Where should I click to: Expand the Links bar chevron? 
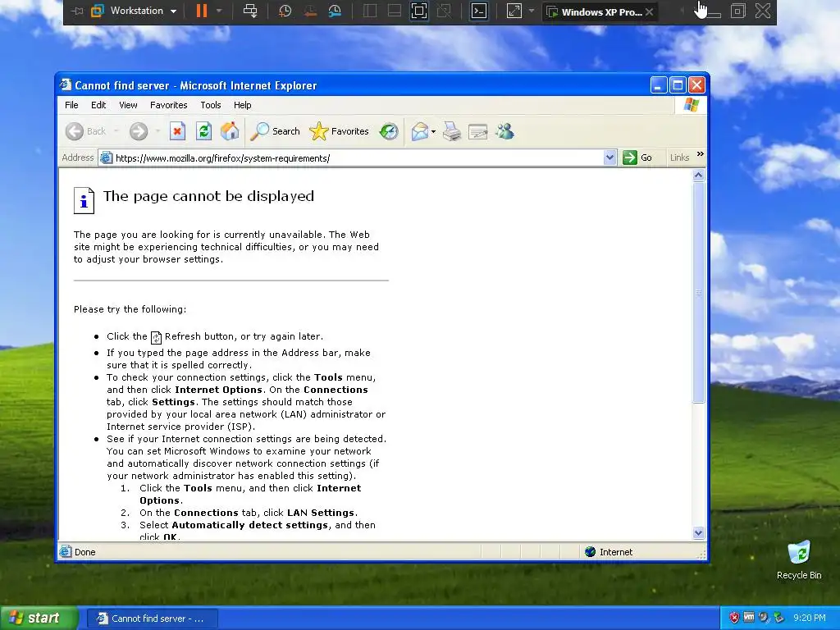(701, 154)
